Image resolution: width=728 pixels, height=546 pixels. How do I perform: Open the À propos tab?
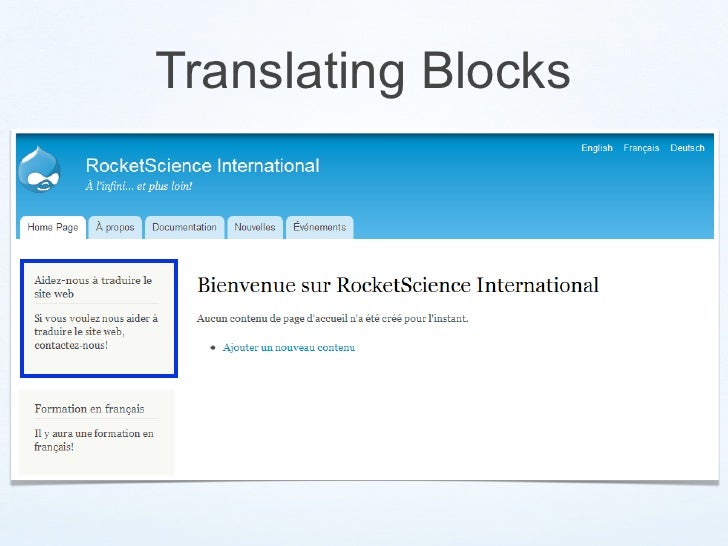[x=115, y=228]
